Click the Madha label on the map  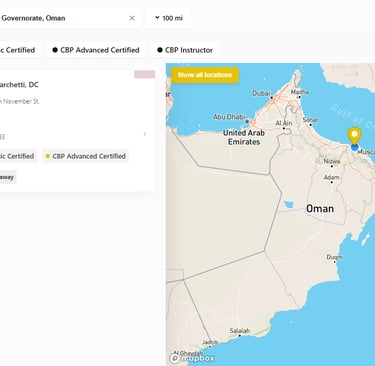(x=300, y=92)
